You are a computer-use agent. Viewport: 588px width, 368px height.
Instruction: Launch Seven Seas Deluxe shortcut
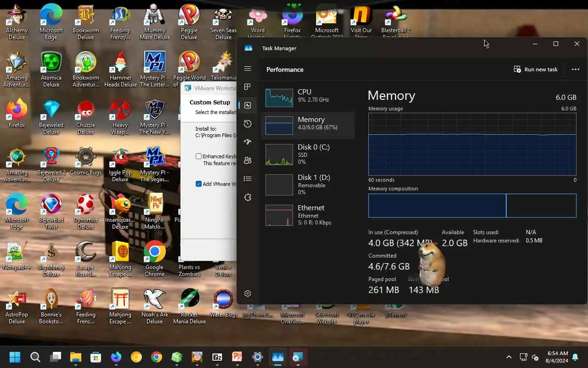coord(223,23)
